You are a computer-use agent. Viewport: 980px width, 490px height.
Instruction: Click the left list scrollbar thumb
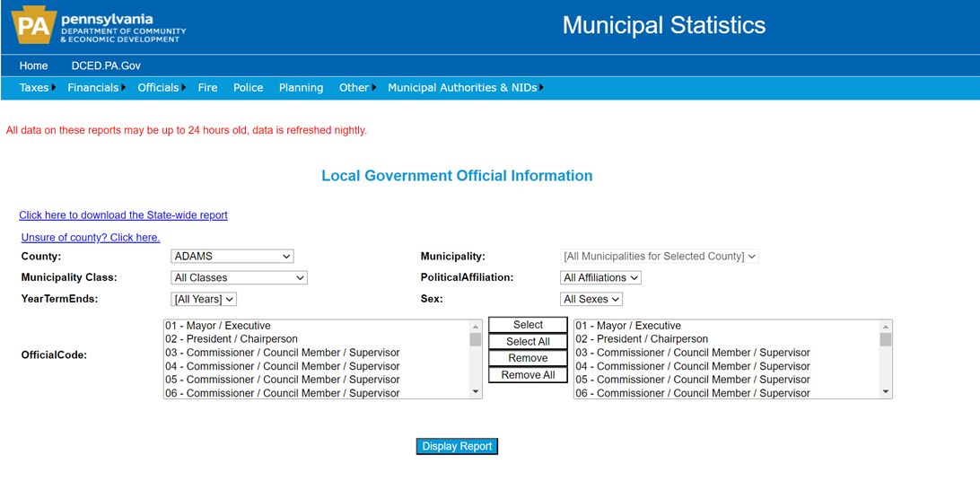coord(476,339)
